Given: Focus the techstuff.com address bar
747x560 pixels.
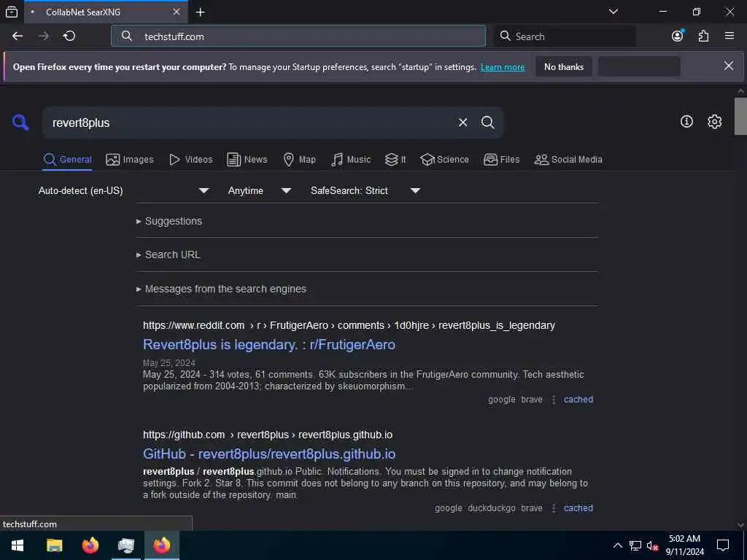Looking at the screenshot, I should click(298, 36).
